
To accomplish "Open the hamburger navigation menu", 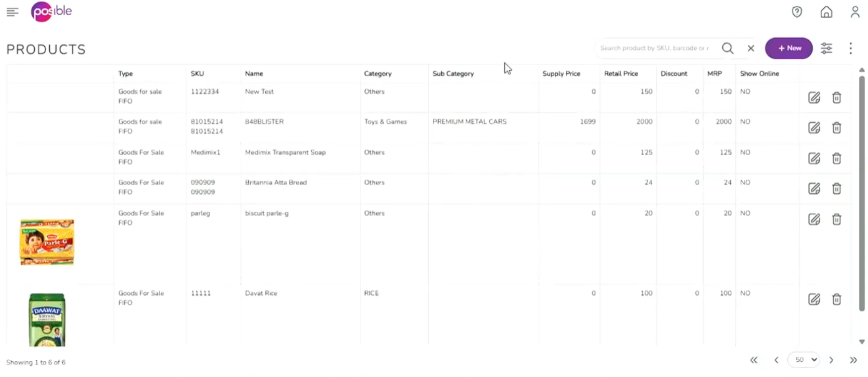I will [x=12, y=12].
